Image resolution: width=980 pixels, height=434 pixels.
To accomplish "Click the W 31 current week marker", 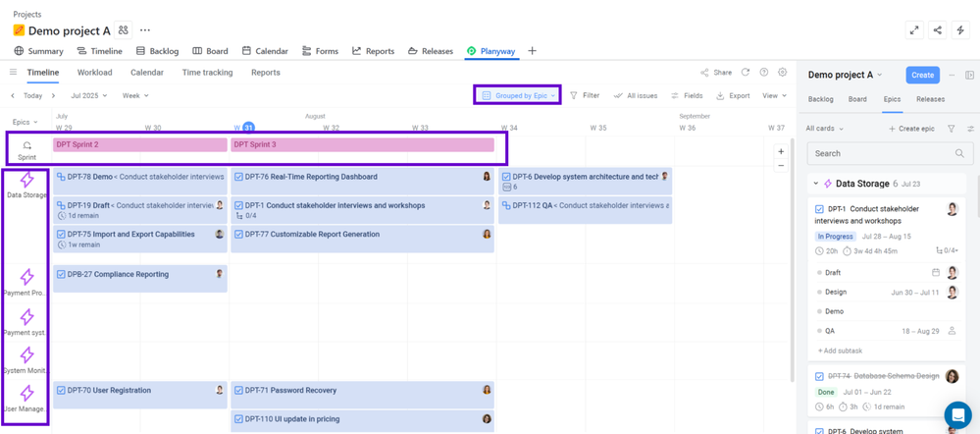I will click(x=244, y=128).
